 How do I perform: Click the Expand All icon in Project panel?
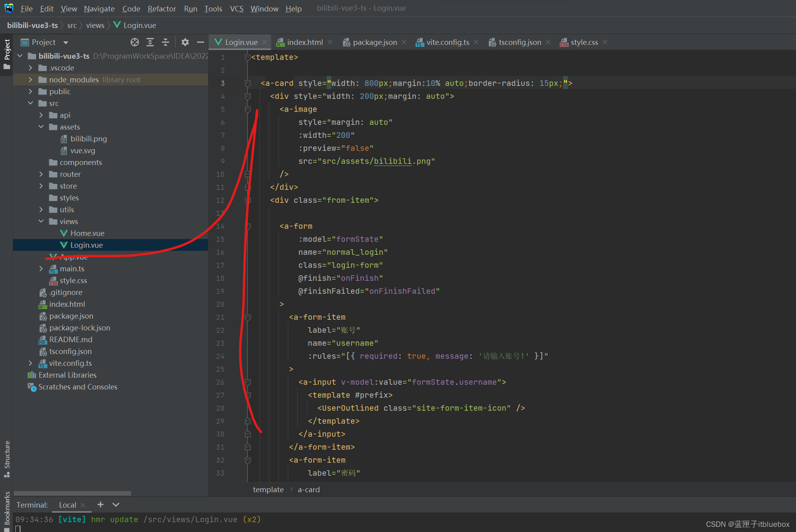pyautogui.click(x=150, y=42)
